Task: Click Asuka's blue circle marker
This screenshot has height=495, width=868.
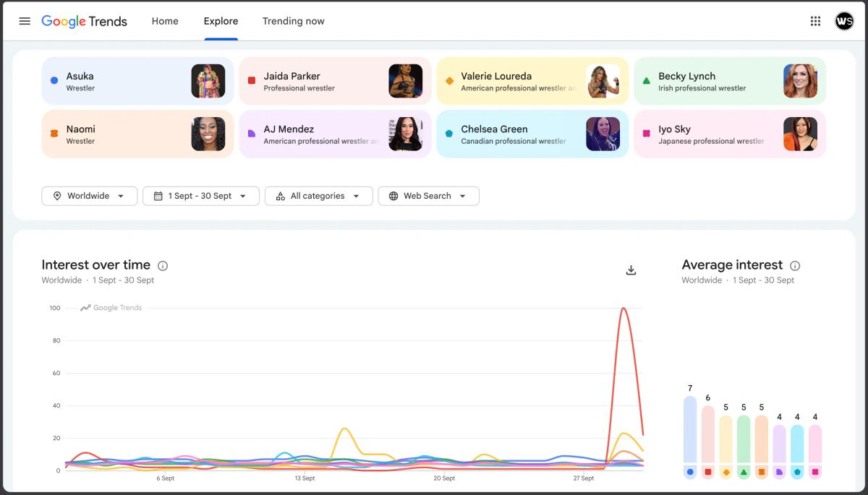Action: click(x=54, y=81)
